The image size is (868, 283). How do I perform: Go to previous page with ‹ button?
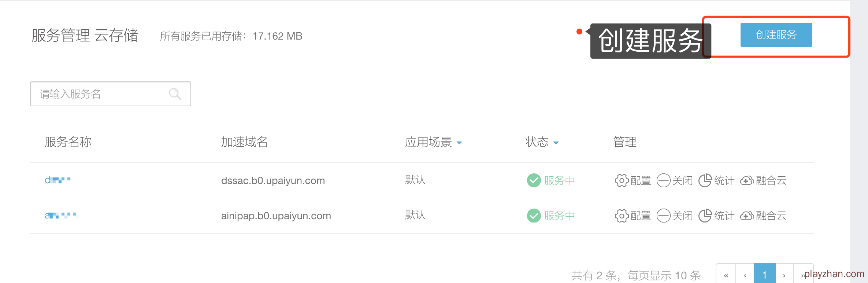click(745, 275)
